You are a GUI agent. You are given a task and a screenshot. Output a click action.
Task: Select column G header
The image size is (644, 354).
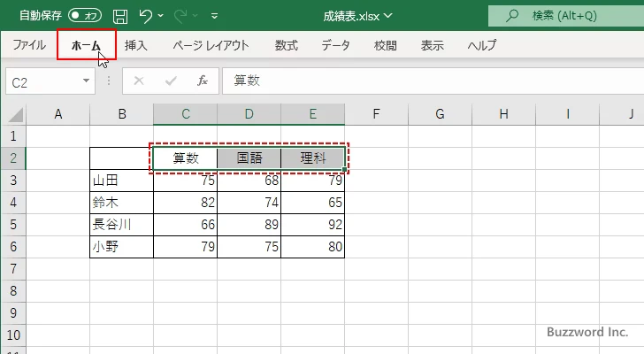pos(440,114)
